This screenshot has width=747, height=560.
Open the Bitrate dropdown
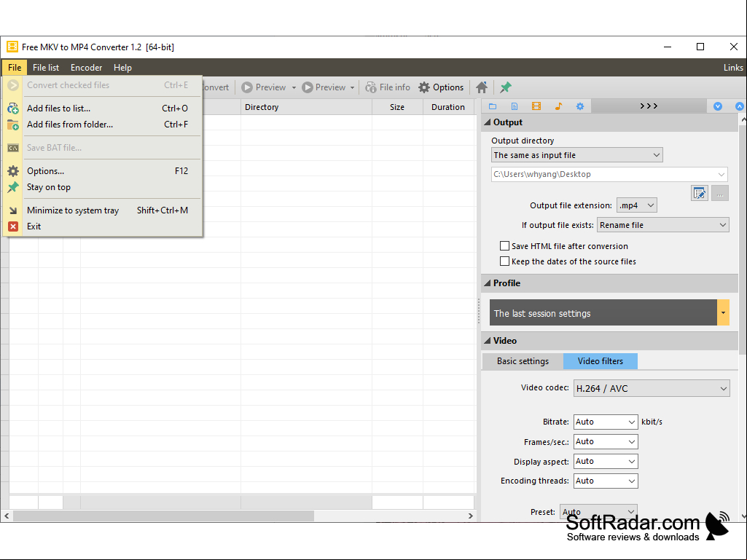coord(606,422)
